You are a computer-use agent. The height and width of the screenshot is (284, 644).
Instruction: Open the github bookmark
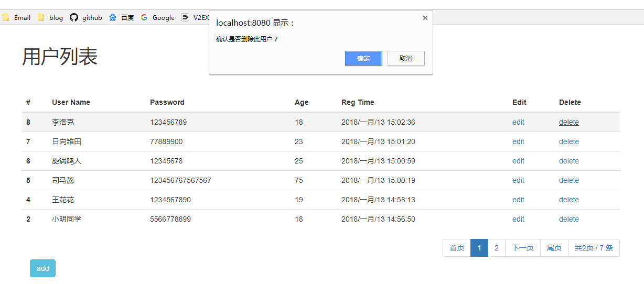pos(86,17)
